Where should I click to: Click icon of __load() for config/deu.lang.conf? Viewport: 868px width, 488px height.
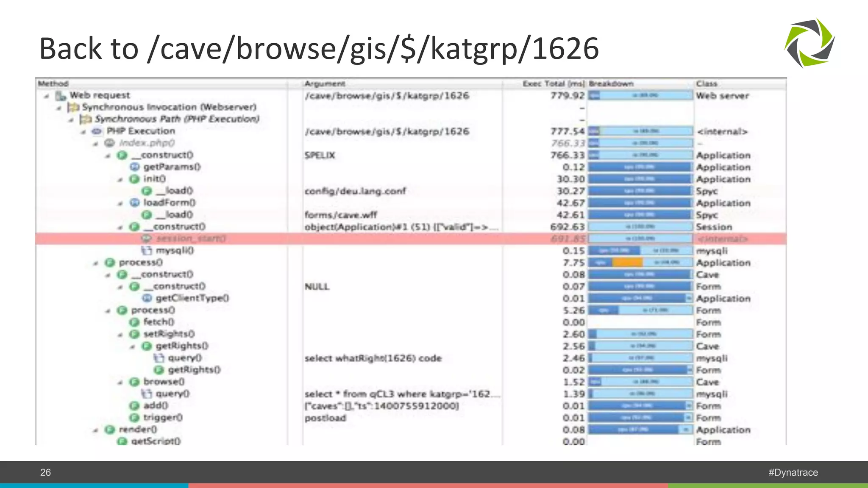point(147,191)
